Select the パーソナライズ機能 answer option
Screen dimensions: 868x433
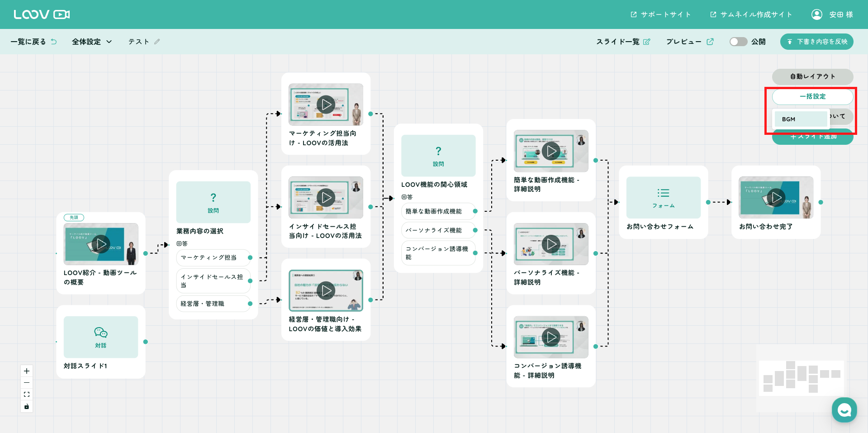tap(438, 230)
